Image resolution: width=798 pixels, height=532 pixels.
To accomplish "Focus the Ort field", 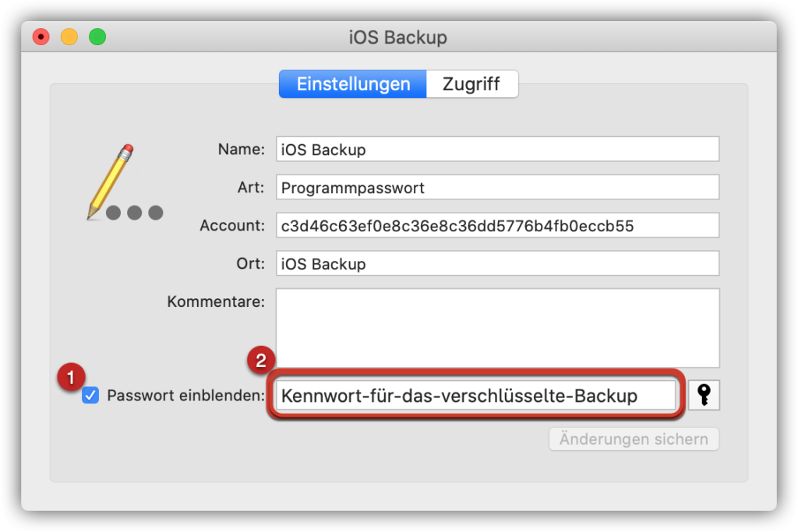I will tap(497, 263).
